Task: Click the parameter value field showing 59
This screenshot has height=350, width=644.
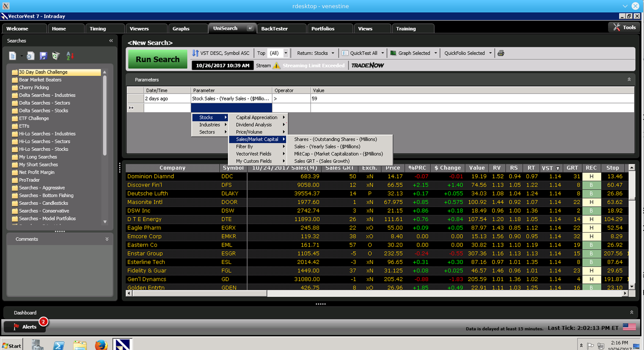Action: coord(472,98)
